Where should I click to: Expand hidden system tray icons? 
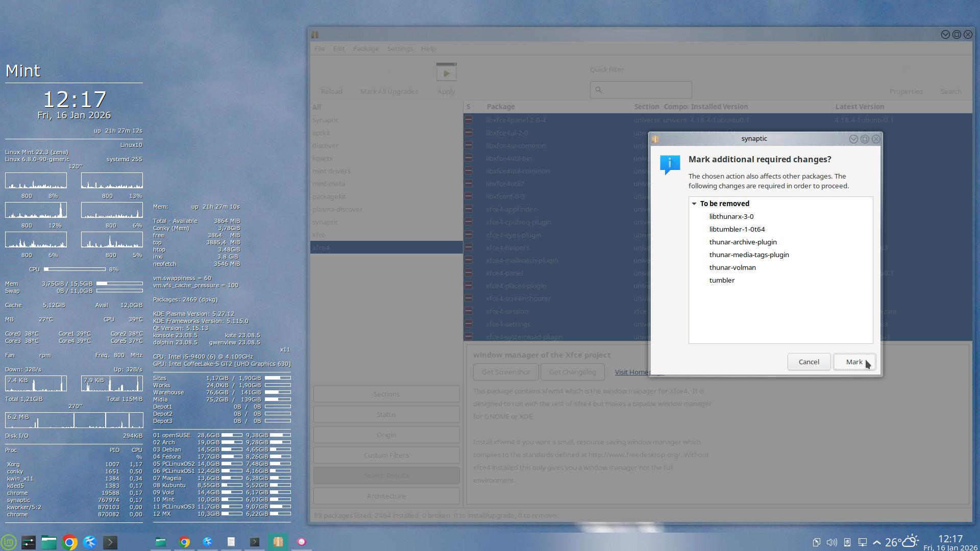coord(877,542)
